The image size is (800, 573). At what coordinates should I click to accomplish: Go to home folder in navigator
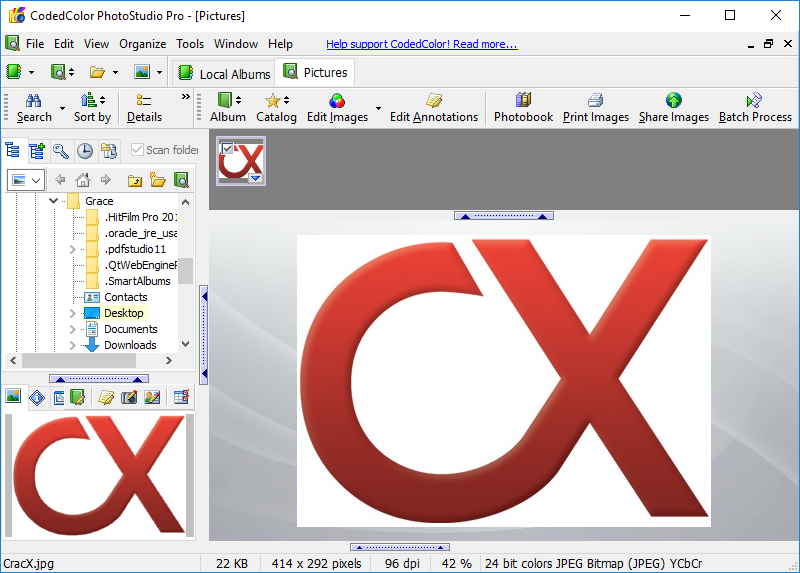83,180
